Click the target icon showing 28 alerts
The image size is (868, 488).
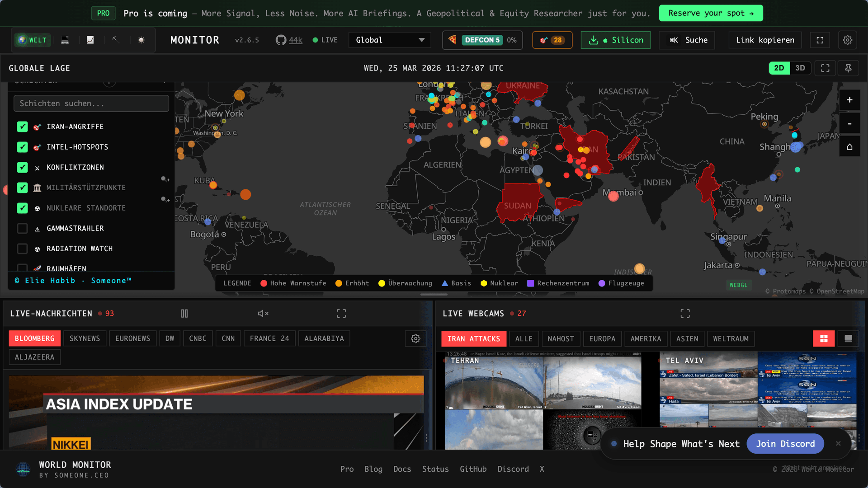click(552, 40)
